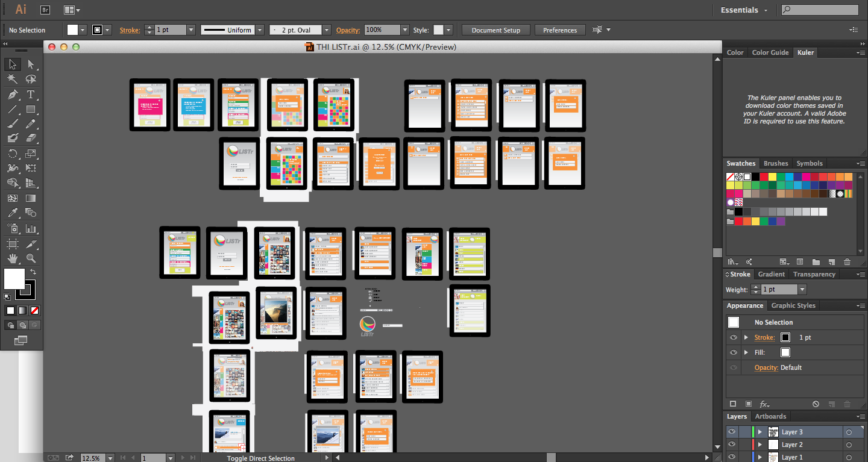The width and height of the screenshot is (868, 462).
Task: Select the Eyedropper tool
Action: pyautogui.click(x=13, y=212)
